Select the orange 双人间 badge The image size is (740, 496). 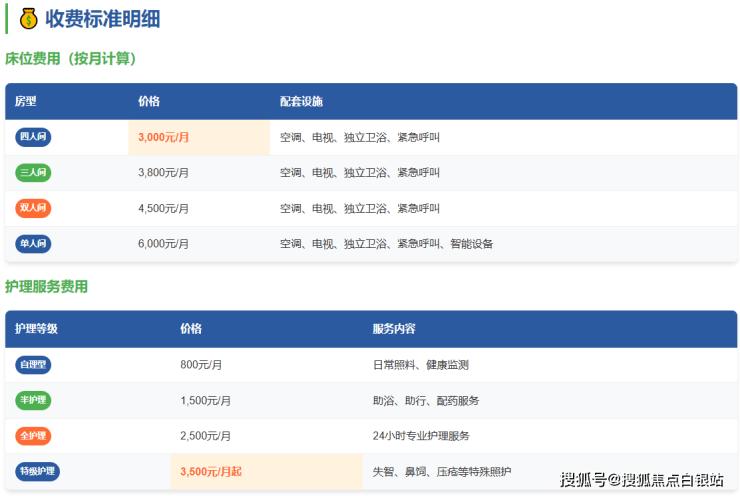[33, 208]
